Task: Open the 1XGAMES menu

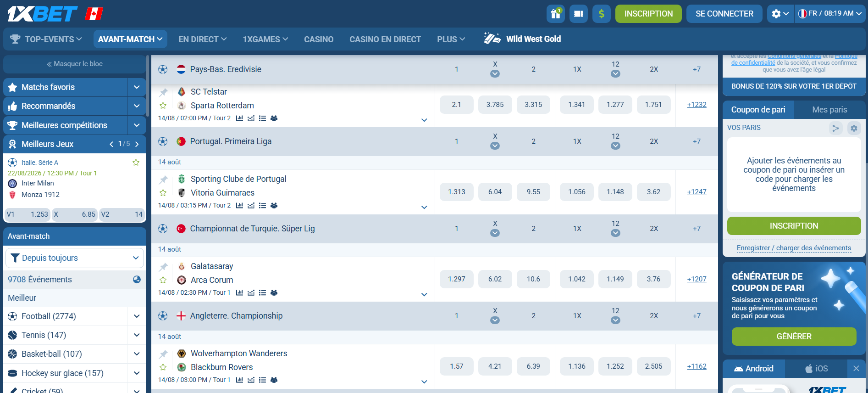Action: [x=265, y=39]
